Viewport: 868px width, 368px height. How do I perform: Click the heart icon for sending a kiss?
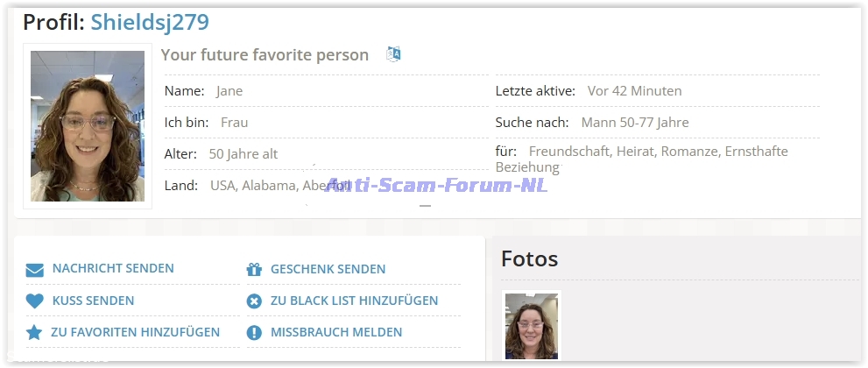(34, 301)
